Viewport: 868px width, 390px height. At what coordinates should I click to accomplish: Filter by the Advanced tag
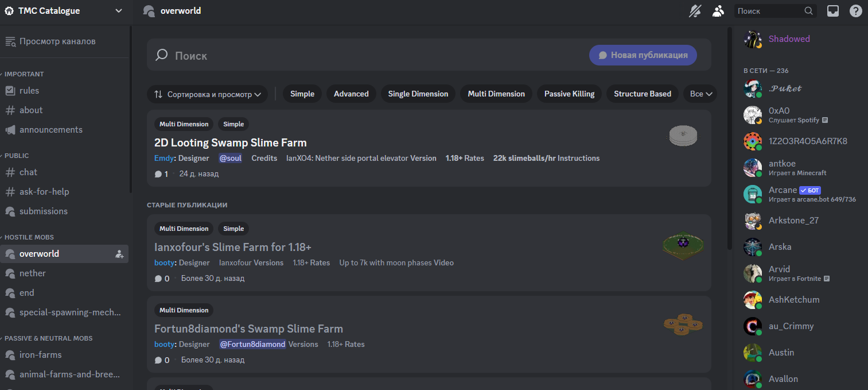coord(351,94)
